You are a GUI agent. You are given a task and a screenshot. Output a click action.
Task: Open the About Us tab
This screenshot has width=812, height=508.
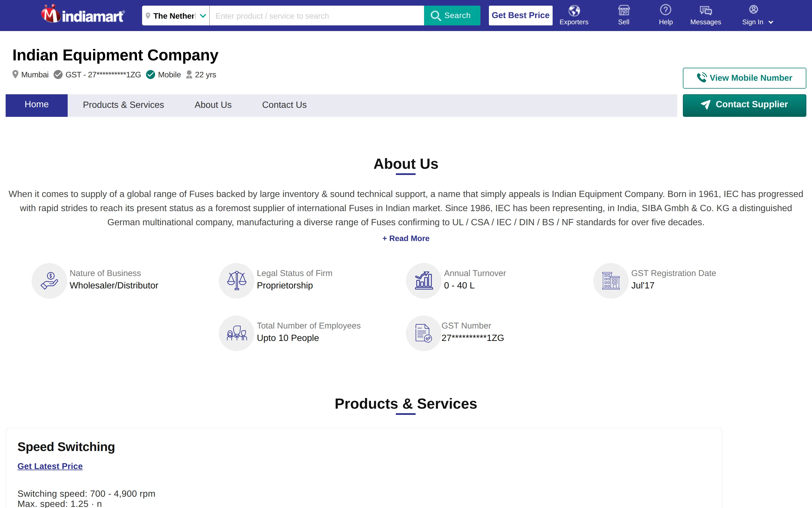tap(213, 105)
